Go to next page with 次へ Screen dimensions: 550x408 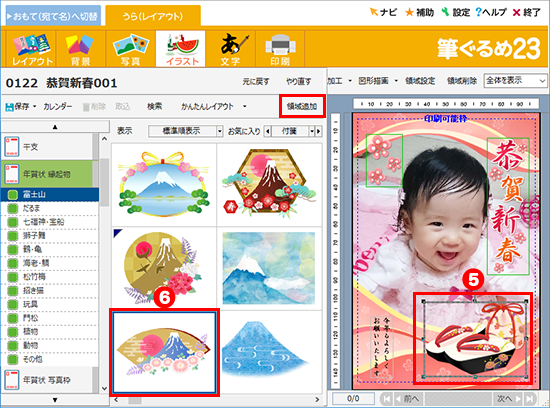508,399
